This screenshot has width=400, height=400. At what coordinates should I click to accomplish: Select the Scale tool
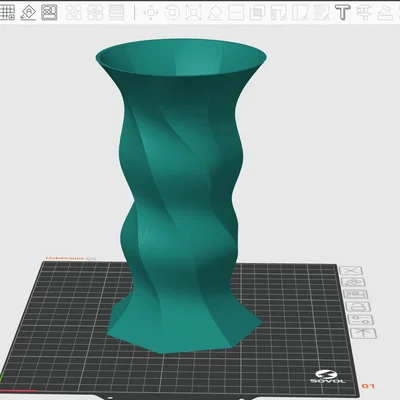193,12
